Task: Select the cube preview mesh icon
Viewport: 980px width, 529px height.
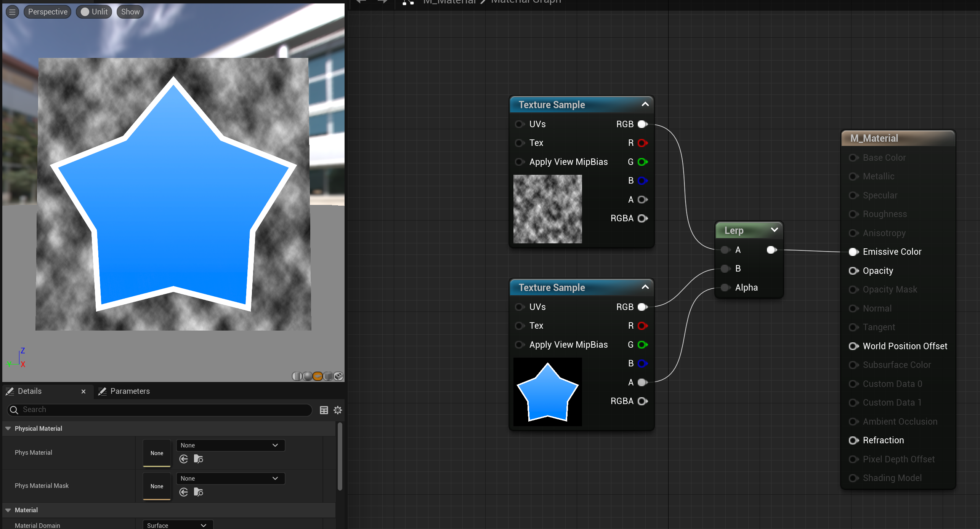Action: [x=328, y=376]
